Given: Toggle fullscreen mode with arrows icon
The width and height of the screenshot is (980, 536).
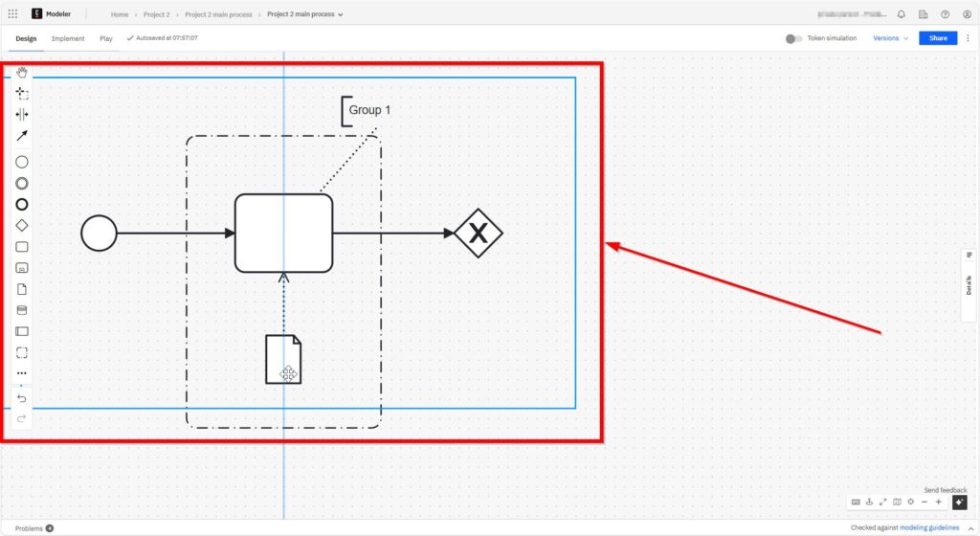Looking at the screenshot, I should click(x=883, y=502).
